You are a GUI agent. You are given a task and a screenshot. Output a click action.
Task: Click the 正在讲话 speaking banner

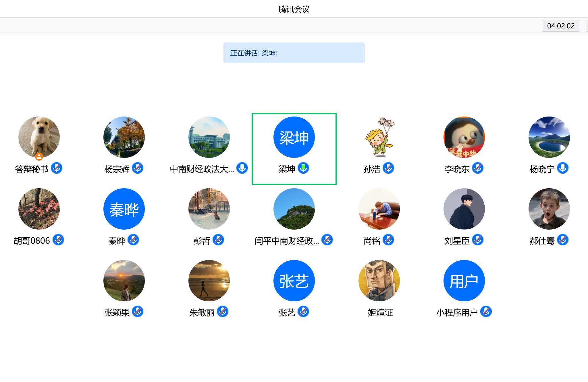(294, 53)
